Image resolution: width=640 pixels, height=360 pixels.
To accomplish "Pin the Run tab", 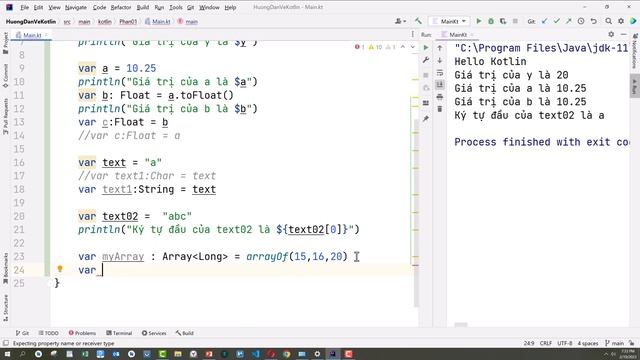I will pyautogui.click(x=426, y=119).
